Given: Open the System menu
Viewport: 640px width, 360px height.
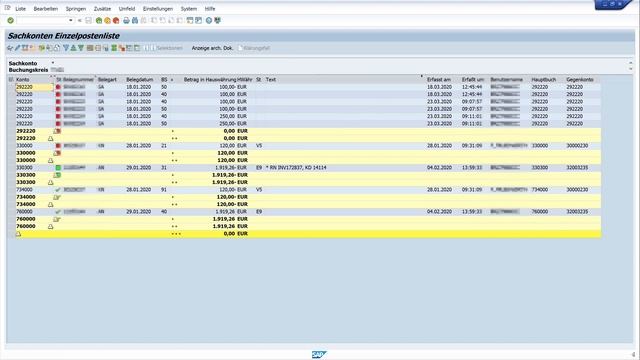Looking at the screenshot, I should (189, 9).
